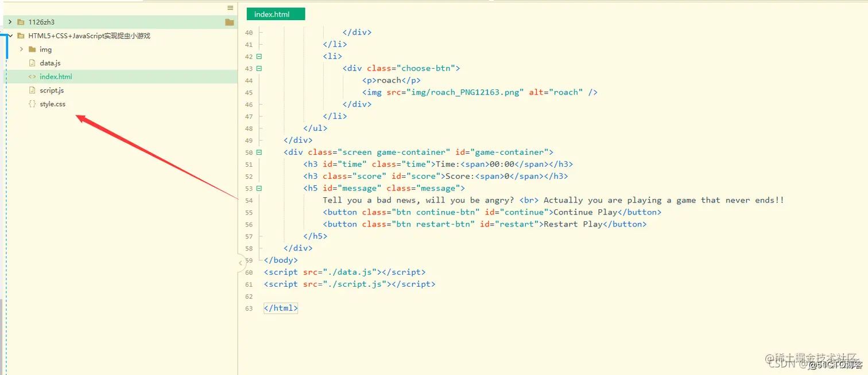
Task: Click the closing </html> tag
Action: click(281, 308)
